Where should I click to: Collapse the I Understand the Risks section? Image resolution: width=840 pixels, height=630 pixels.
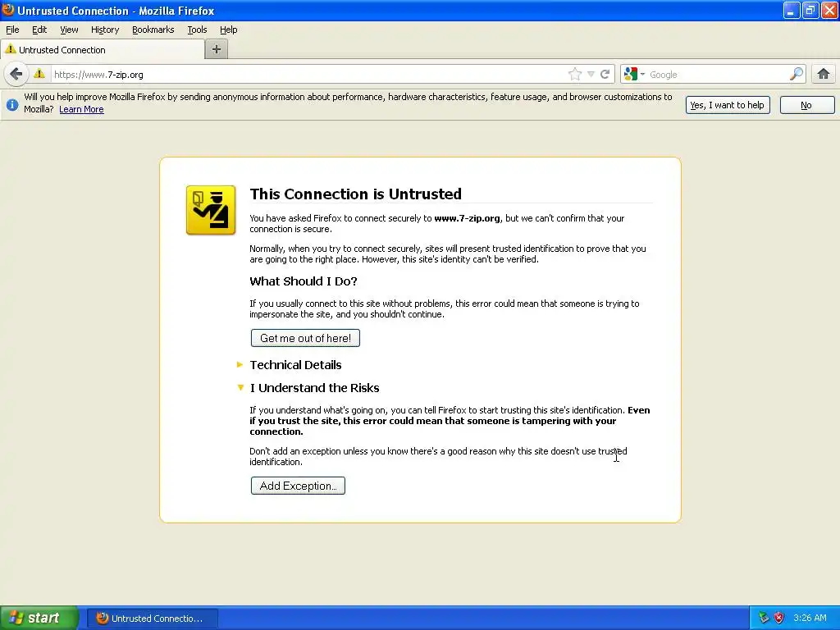click(314, 388)
